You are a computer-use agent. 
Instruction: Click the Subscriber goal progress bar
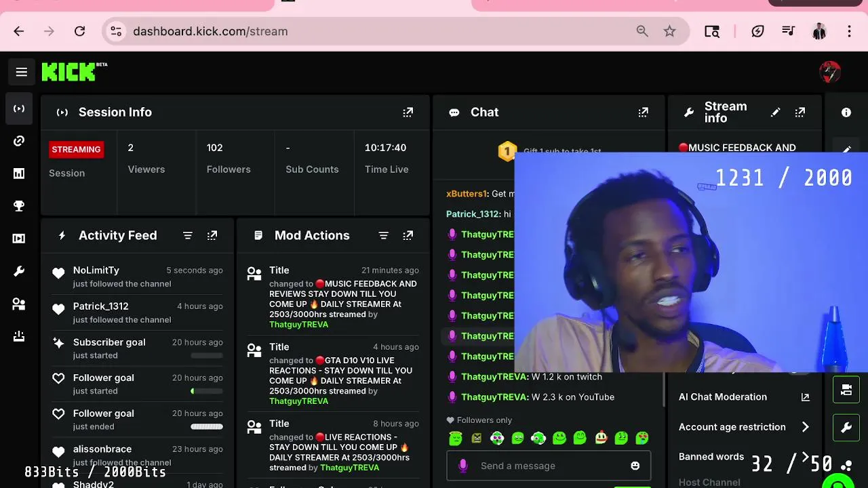click(x=207, y=355)
